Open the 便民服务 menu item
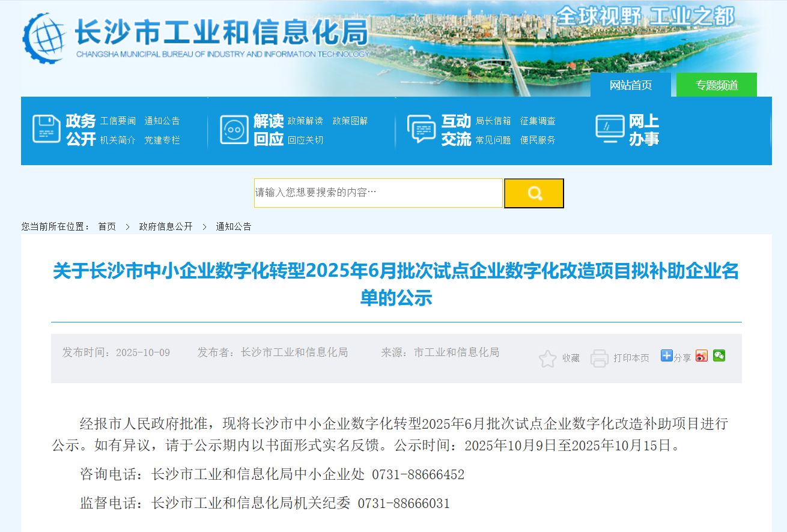 click(538, 140)
